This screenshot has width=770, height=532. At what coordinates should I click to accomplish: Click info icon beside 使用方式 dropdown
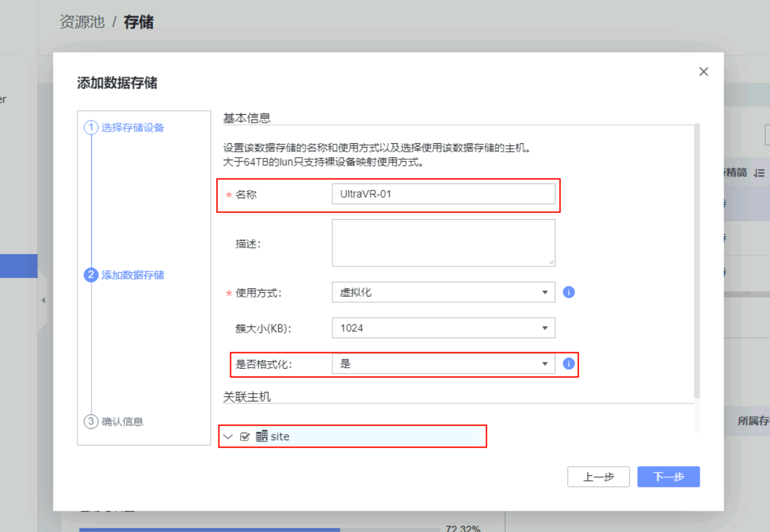[x=568, y=292]
